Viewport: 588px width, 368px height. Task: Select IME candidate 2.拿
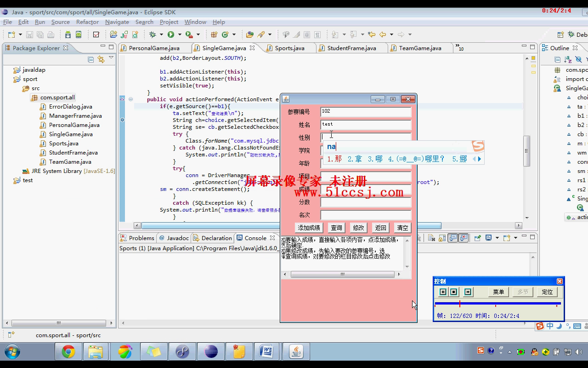(x=355, y=159)
